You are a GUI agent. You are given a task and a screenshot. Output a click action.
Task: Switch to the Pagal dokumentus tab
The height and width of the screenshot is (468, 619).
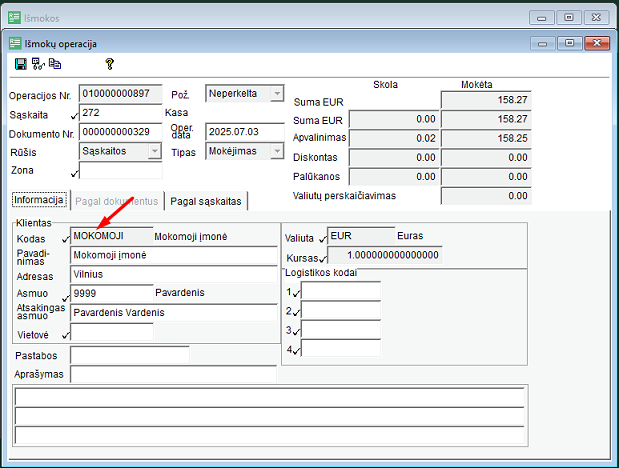[x=117, y=201]
